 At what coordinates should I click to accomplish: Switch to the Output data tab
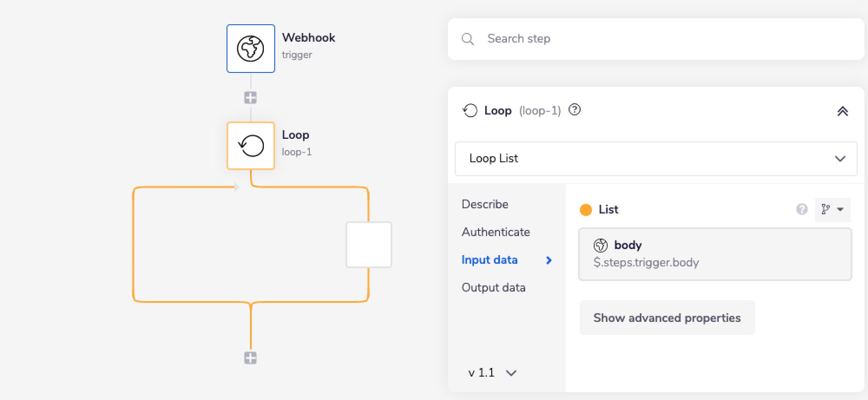493,287
